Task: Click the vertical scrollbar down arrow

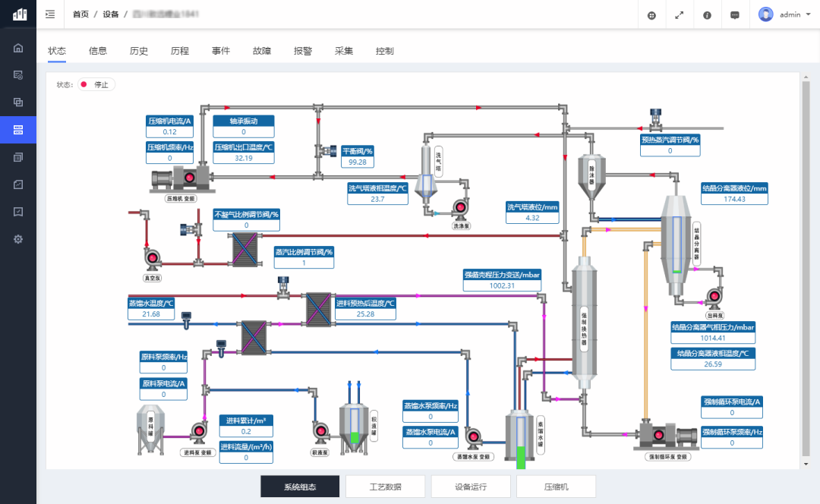Action: point(806,463)
